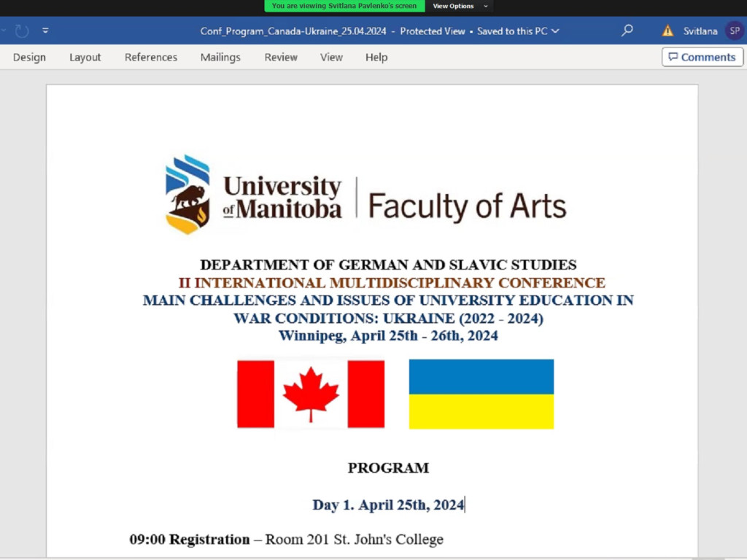
Task: Switch to the Layout tab
Action: 85,57
